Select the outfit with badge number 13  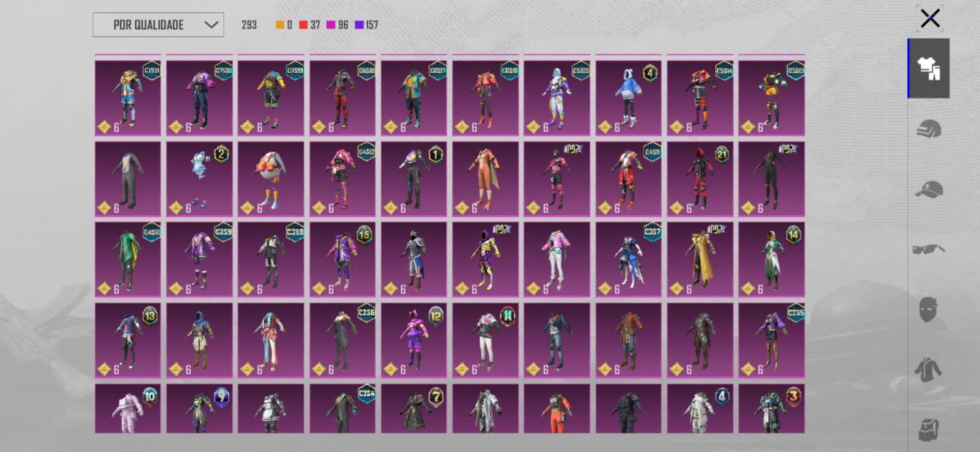128,340
